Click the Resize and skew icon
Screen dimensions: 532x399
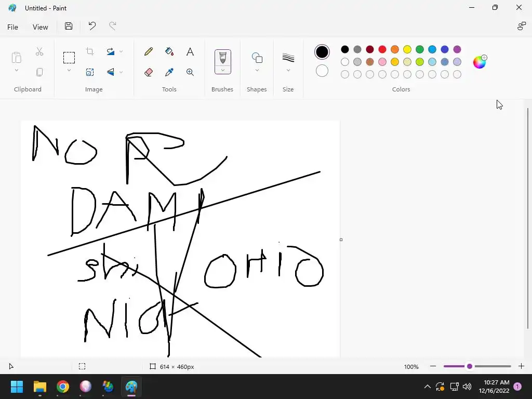(90, 72)
